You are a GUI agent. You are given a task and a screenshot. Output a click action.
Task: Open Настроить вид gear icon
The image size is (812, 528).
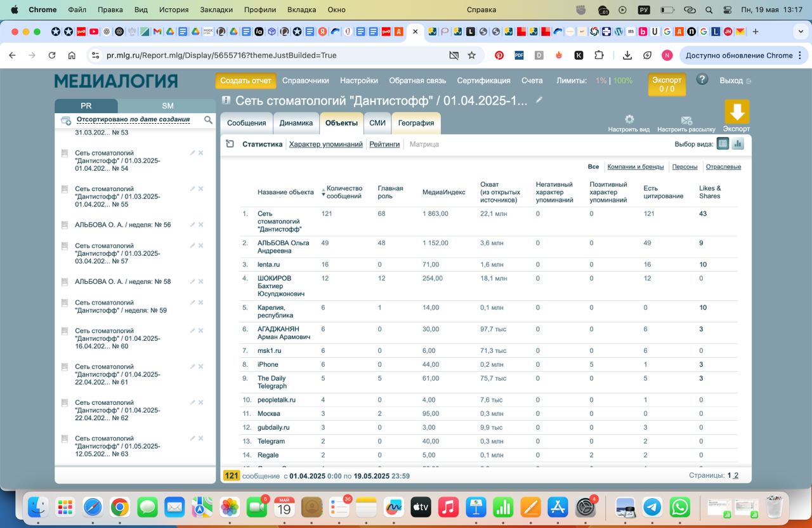(x=629, y=119)
